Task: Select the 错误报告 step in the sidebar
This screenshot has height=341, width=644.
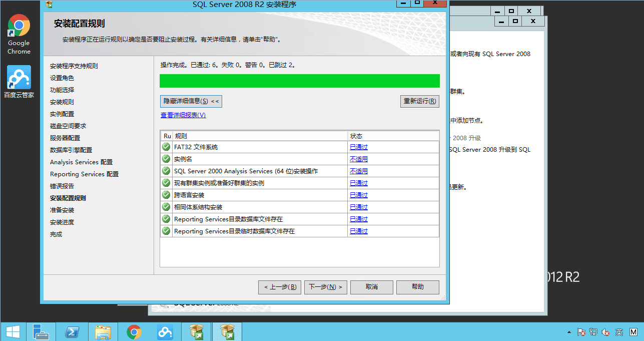Action: [x=60, y=186]
